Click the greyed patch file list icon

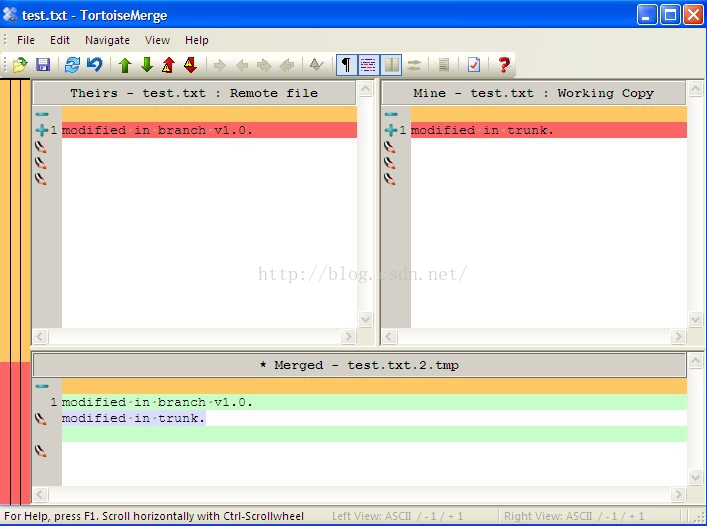(444, 65)
